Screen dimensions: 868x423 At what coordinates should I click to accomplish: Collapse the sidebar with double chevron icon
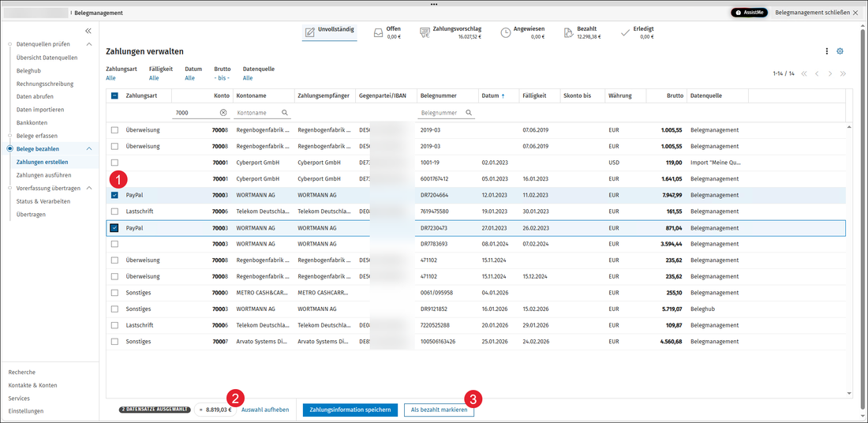click(88, 31)
